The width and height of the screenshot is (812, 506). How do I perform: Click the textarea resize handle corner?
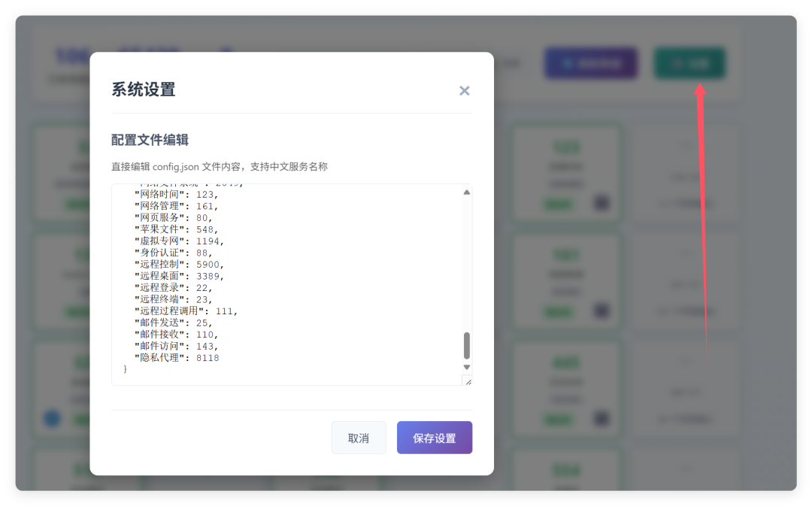coord(468,382)
